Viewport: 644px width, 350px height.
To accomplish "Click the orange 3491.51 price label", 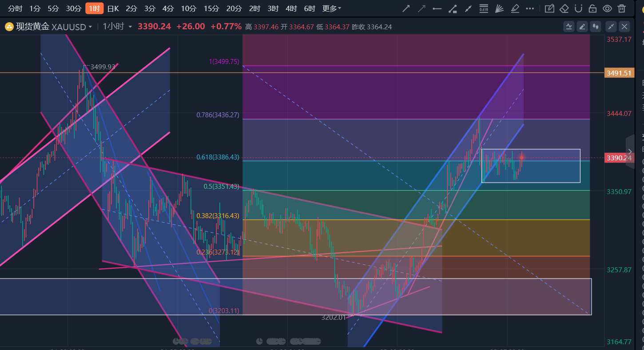I will tap(618, 73).
